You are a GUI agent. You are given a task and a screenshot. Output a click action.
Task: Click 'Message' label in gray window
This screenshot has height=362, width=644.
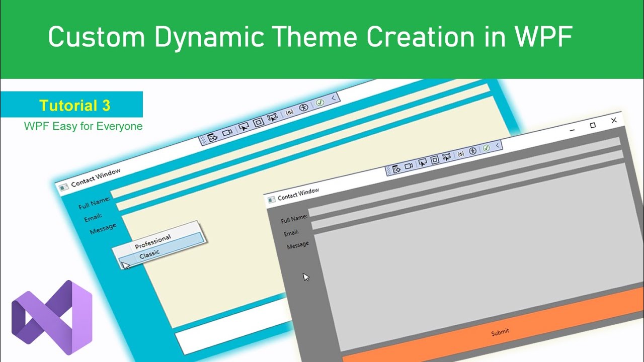(298, 245)
